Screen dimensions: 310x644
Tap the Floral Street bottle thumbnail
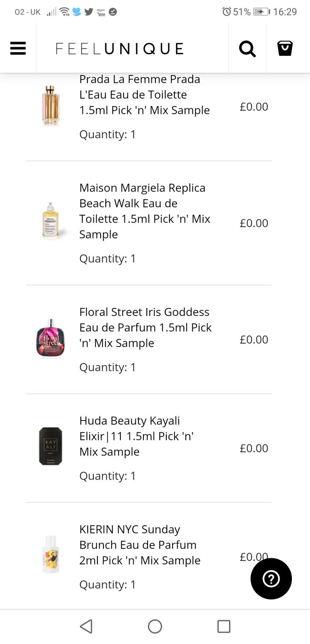coord(51,339)
